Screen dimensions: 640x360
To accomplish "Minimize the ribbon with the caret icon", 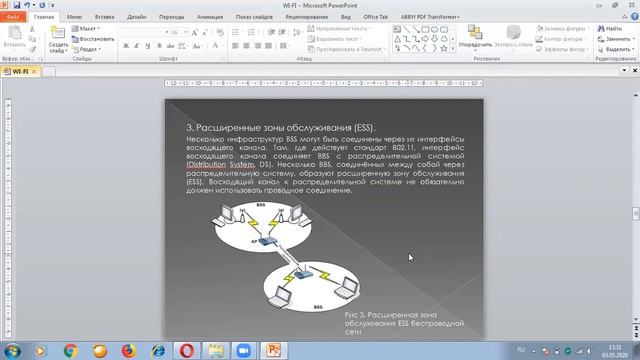I will coord(624,17).
